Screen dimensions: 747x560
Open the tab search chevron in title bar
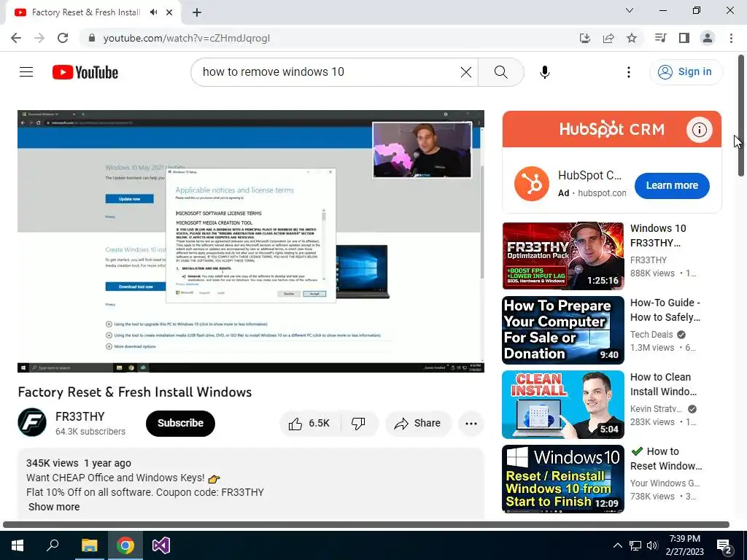coord(630,10)
